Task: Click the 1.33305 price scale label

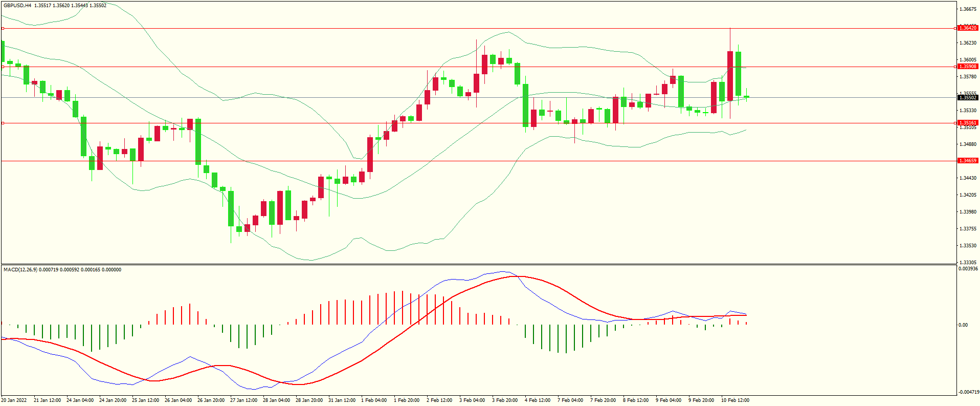Action: (968, 262)
